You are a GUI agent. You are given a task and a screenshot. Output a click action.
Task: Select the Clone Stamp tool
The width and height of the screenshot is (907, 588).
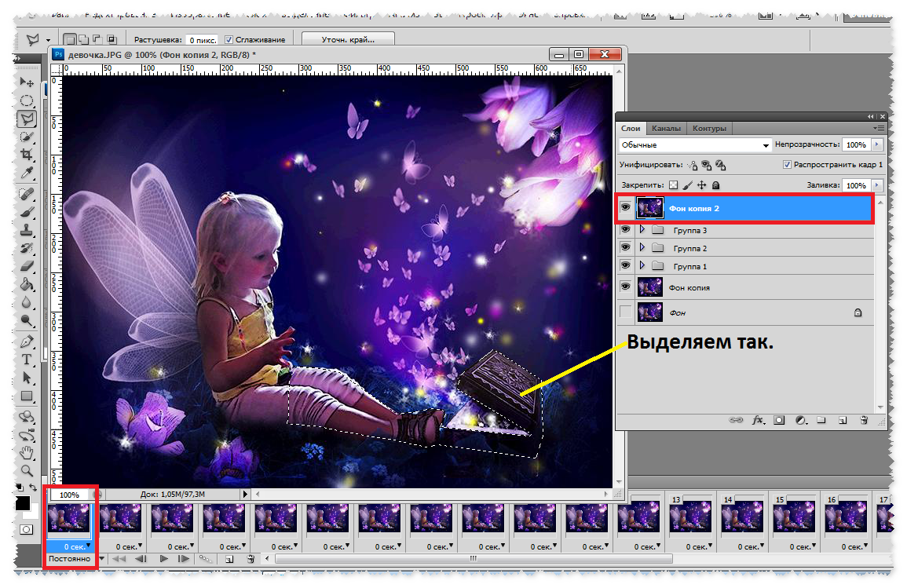(x=27, y=230)
